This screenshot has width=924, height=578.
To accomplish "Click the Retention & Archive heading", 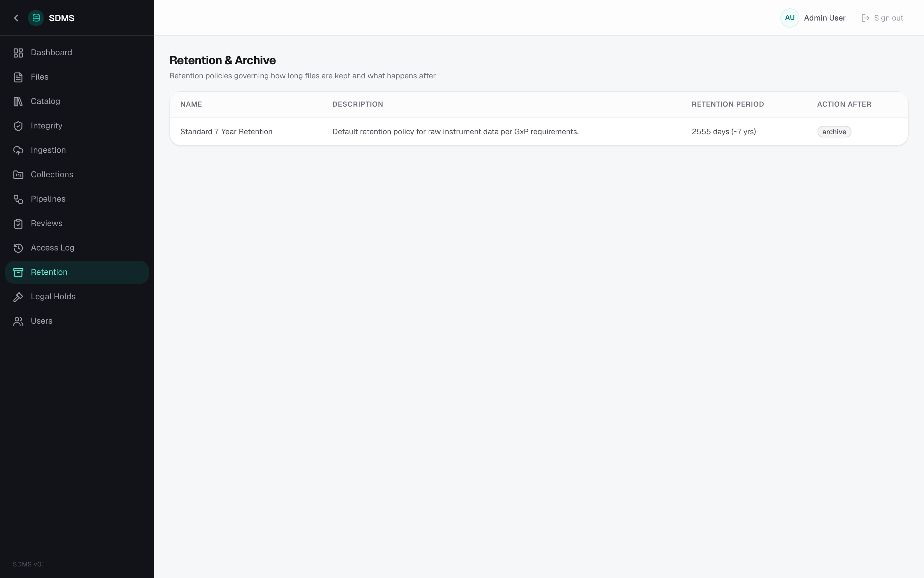I will [x=222, y=60].
